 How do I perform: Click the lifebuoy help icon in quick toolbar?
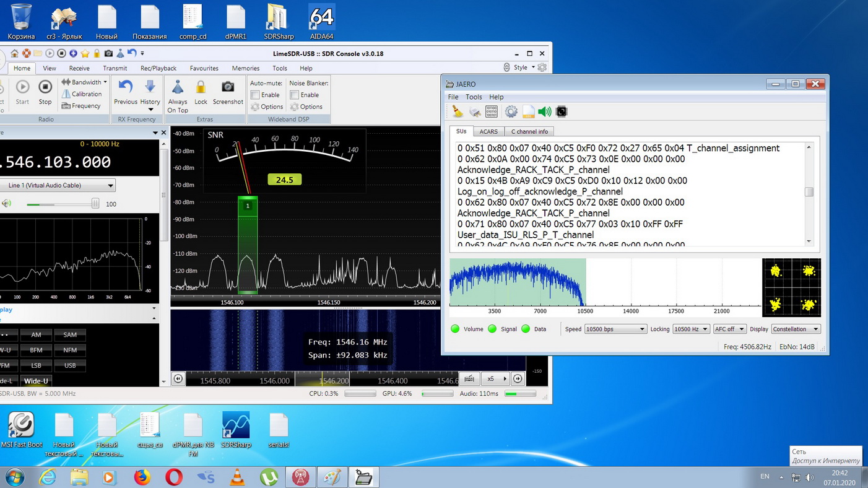[x=26, y=54]
